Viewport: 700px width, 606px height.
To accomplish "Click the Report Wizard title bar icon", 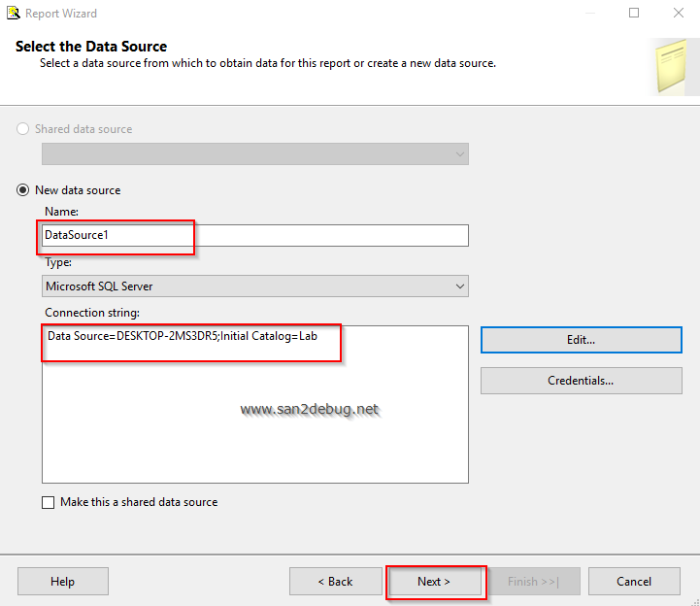I will click(14, 14).
